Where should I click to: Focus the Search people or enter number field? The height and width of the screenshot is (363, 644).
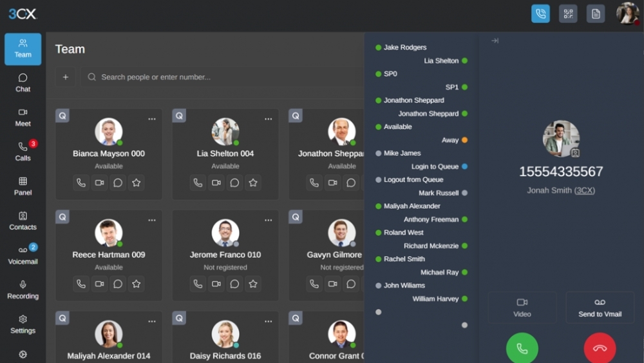(222, 77)
